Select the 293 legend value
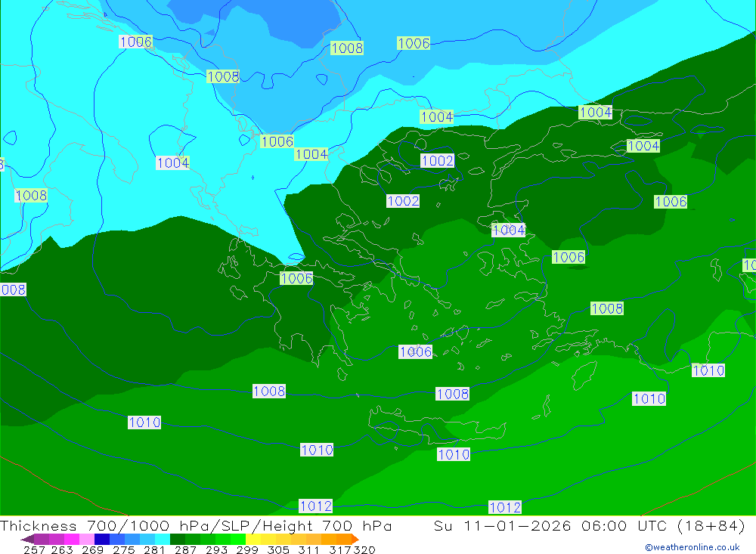This screenshot has width=756, height=554. (x=216, y=549)
